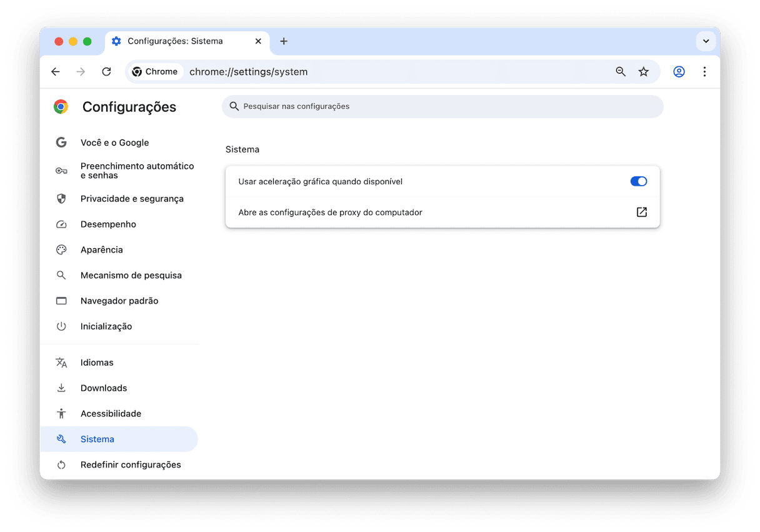Viewport: 760px width, 532px height.
Task: Click the forward navigation arrow
Action: point(81,72)
